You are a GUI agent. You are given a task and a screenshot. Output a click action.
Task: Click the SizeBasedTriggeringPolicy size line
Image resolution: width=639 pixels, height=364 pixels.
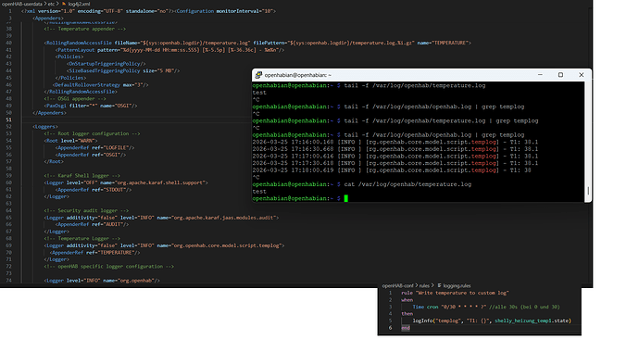(123, 70)
